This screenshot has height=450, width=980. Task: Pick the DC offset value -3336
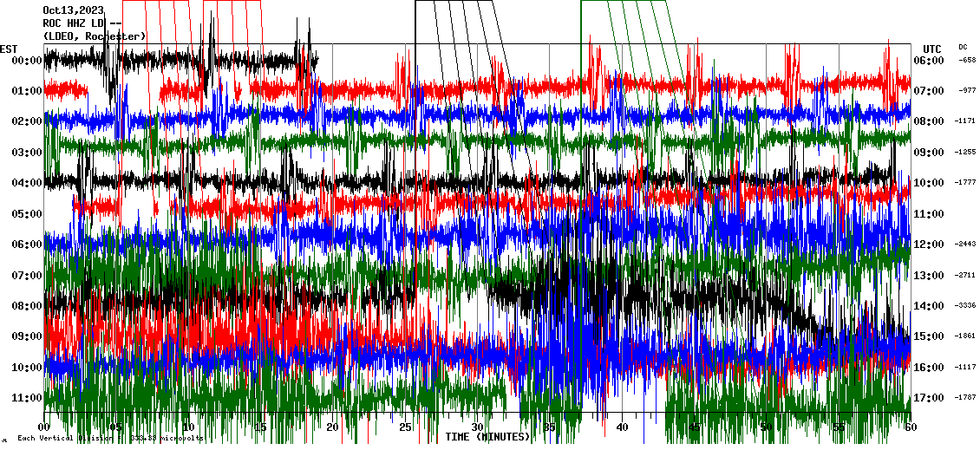click(x=965, y=305)
